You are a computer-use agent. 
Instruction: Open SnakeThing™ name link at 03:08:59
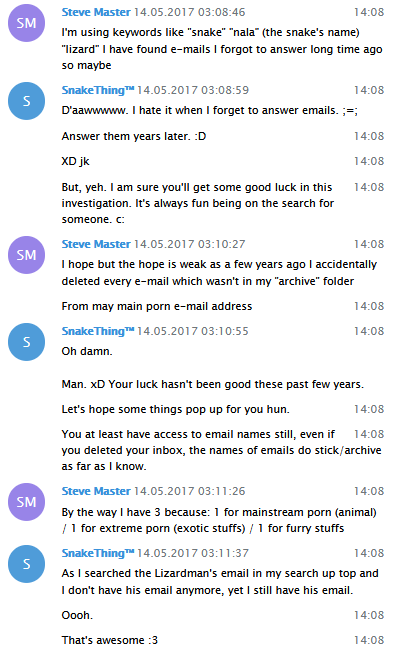click(x=98, y=90)
